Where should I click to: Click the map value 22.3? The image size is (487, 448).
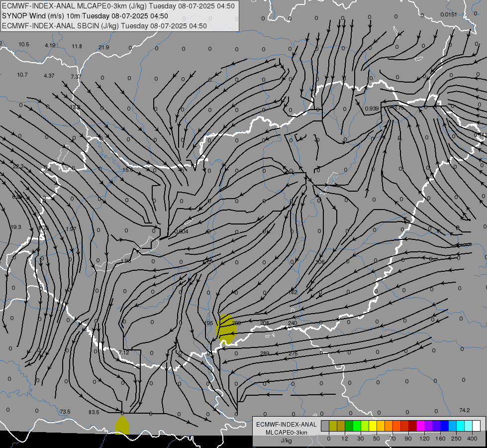tap(18, 166)
